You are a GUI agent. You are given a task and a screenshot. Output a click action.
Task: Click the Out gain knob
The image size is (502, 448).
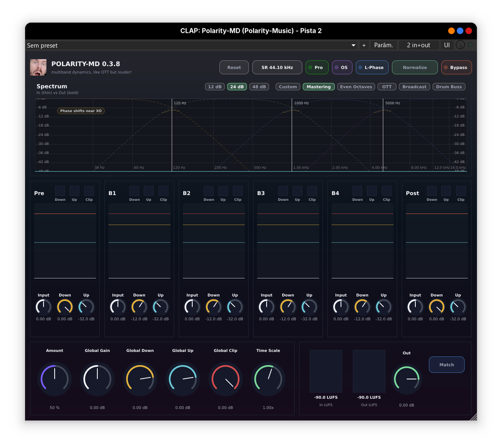coord(407,379)
